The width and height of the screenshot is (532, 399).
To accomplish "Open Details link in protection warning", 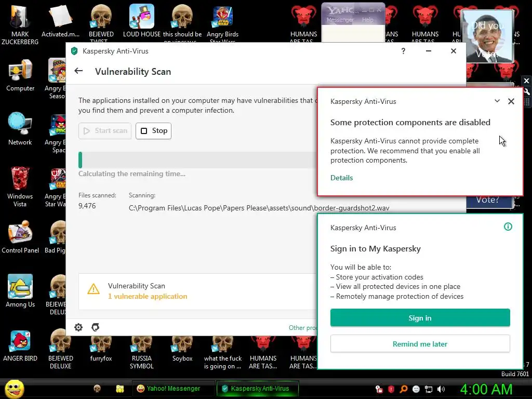I will pos(341,178).
